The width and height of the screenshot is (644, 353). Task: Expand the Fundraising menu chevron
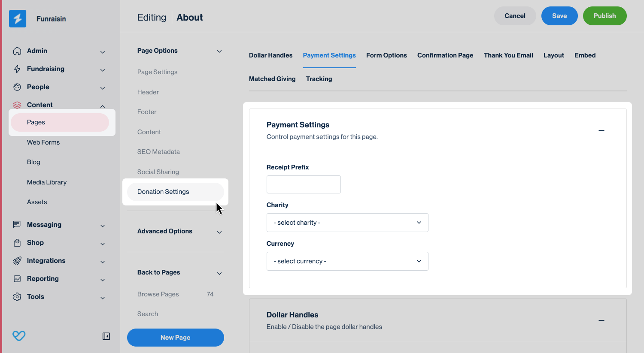tap(103, 70)
